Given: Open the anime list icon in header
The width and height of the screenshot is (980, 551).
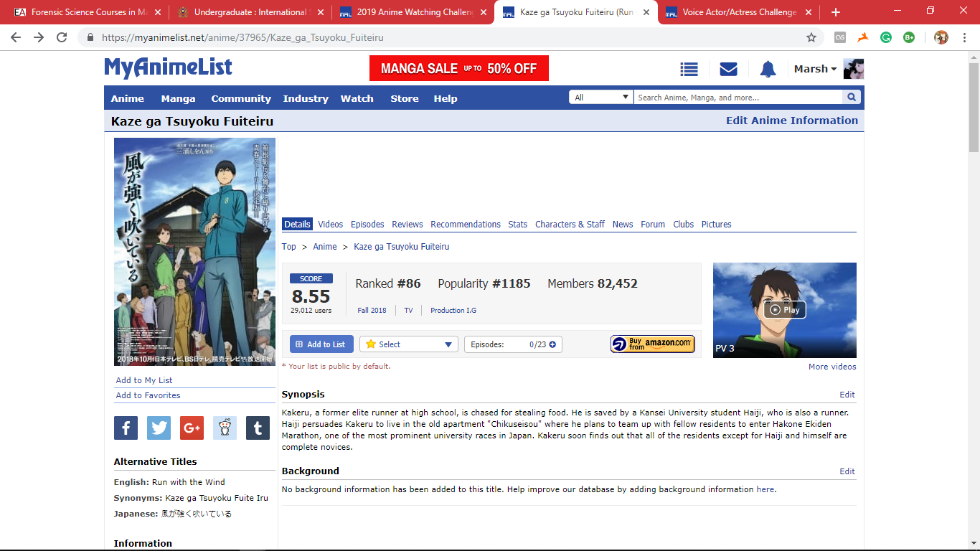Looking at the screenshot, I should tap(689, 69).
